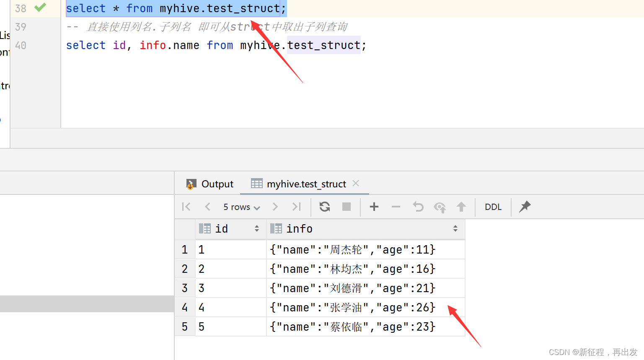
Task: Open the 5 rows page size dropdown
Action: pyautogui.click(x=242, y=207)
